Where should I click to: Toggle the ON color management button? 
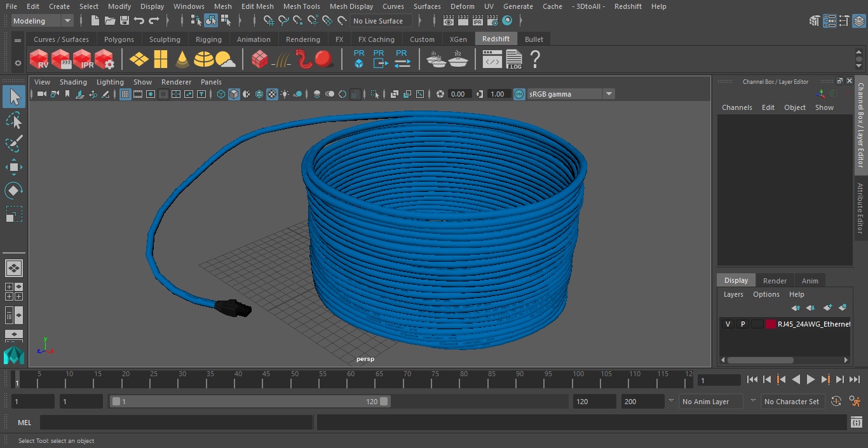pyautogui.click(x=519, y=94)
